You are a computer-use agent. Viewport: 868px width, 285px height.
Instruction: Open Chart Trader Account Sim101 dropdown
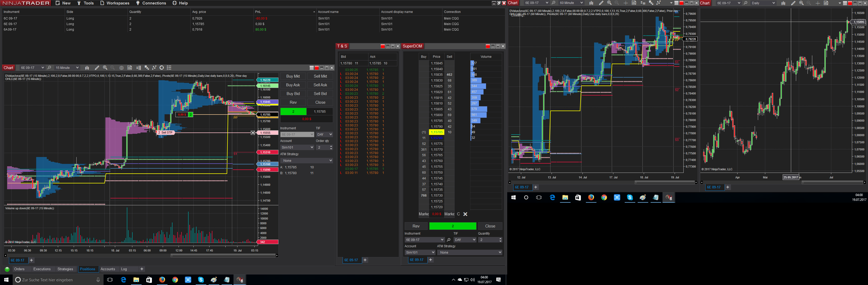click(297, 147)
